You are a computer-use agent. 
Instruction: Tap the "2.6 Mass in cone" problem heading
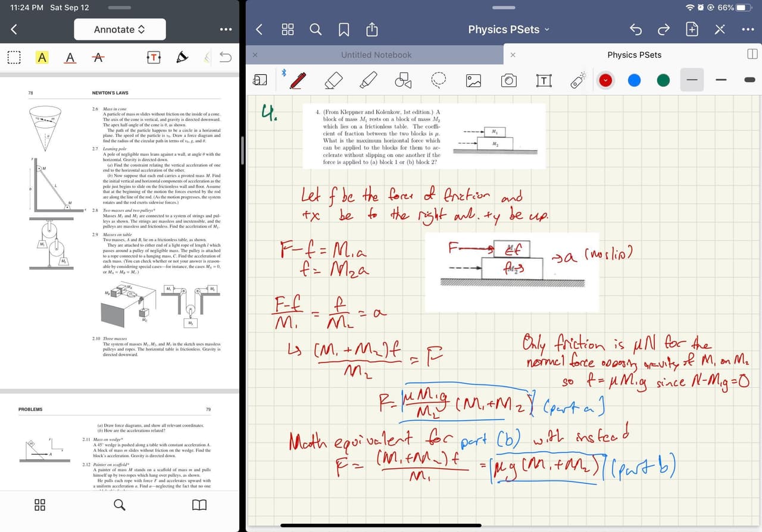(110, 109)
